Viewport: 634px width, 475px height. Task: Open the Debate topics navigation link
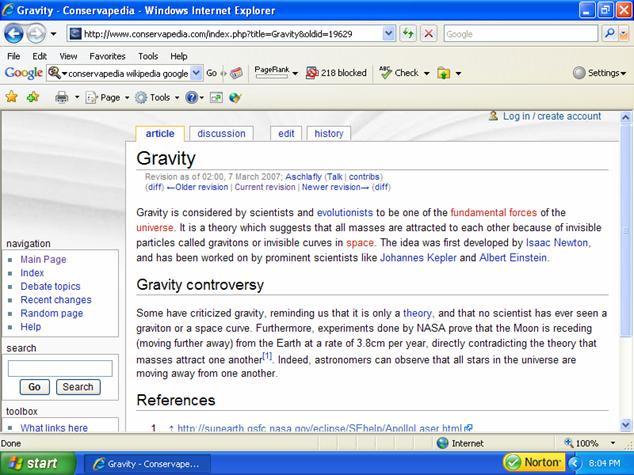point(51,286)
